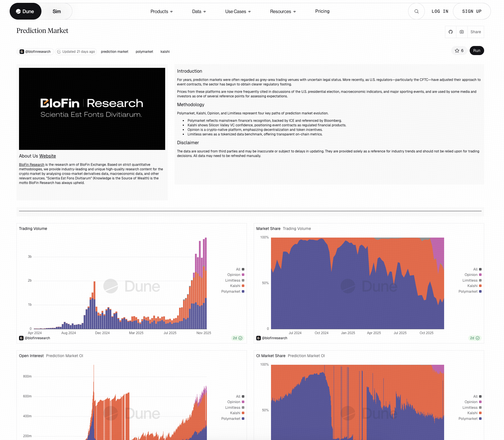Toggle the Opinion series on Open Interest chart
Screen dimensions: 504x440
pyautogui.click(x=234, y=402)
